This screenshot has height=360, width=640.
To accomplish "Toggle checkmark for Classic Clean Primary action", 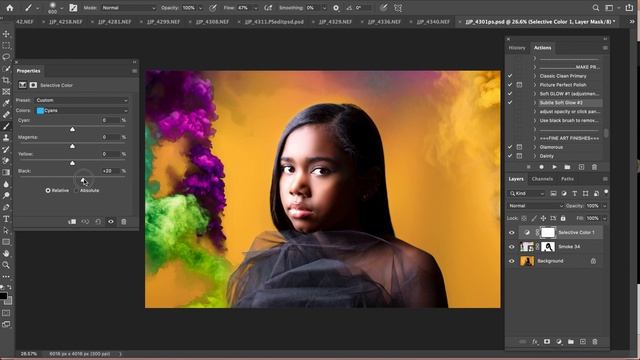I will (510, 76).
